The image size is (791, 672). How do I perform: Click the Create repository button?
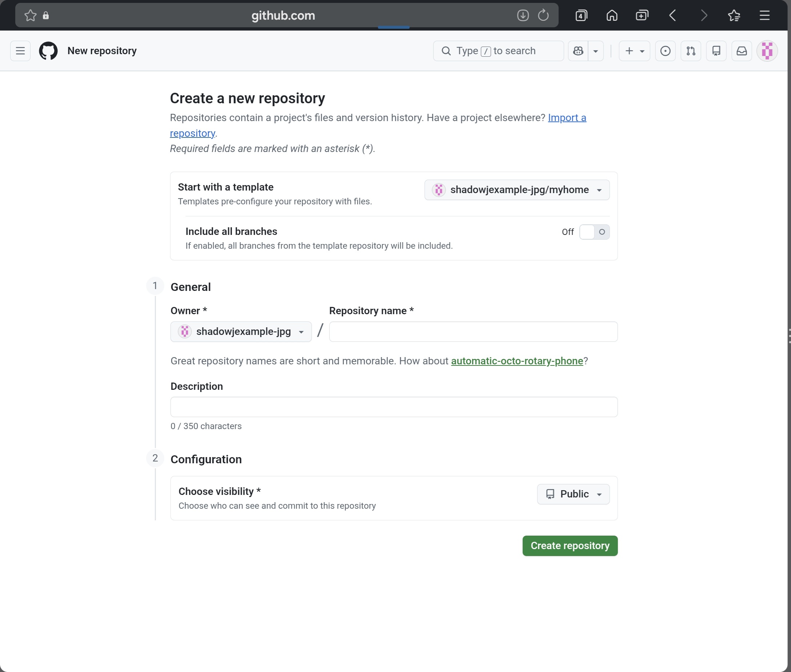(570, 545)
